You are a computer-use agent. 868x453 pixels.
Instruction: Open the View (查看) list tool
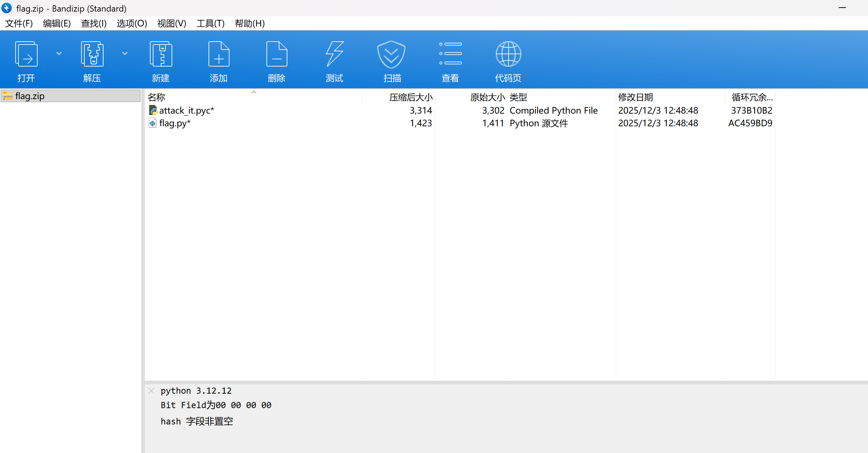(x=450, y=54)
